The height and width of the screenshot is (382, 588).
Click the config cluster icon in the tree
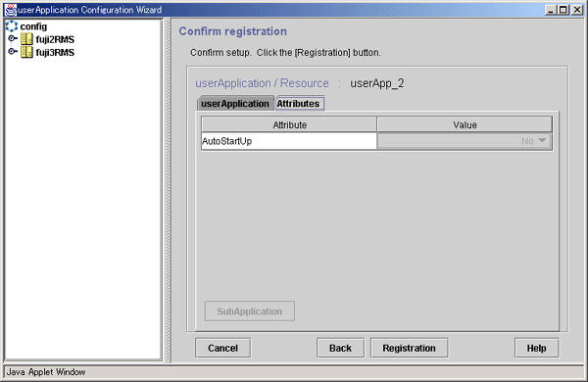point(11,25)
